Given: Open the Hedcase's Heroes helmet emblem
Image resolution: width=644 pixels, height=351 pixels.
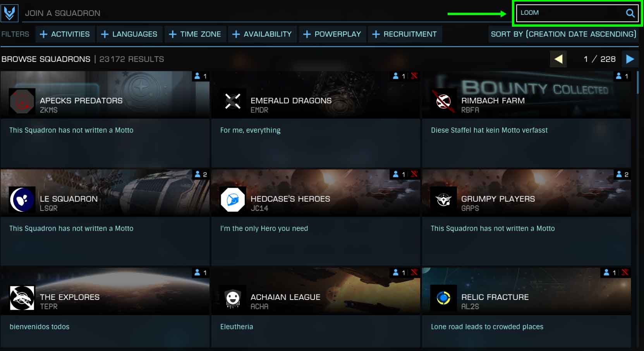Looking at the screenshot, I should (x=233, y=200).
